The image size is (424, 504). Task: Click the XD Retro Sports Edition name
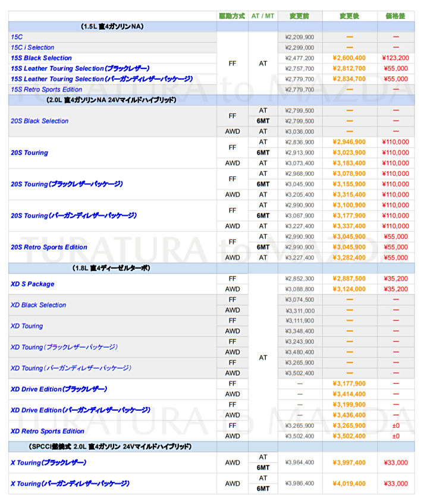[48, 431]
